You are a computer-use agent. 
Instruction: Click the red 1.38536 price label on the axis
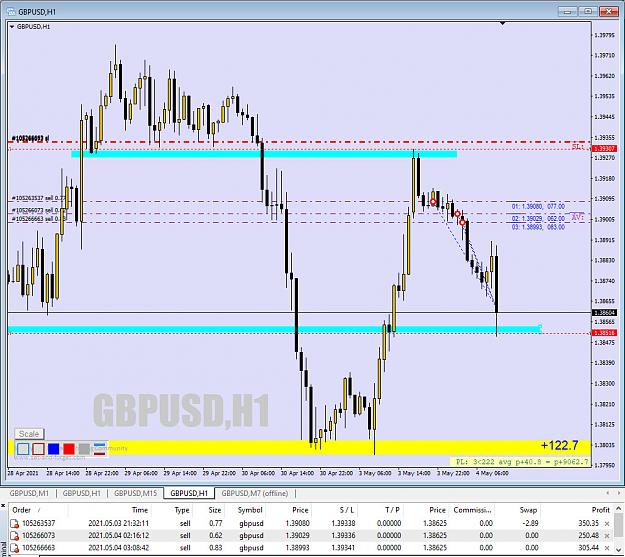click(604, 333)
